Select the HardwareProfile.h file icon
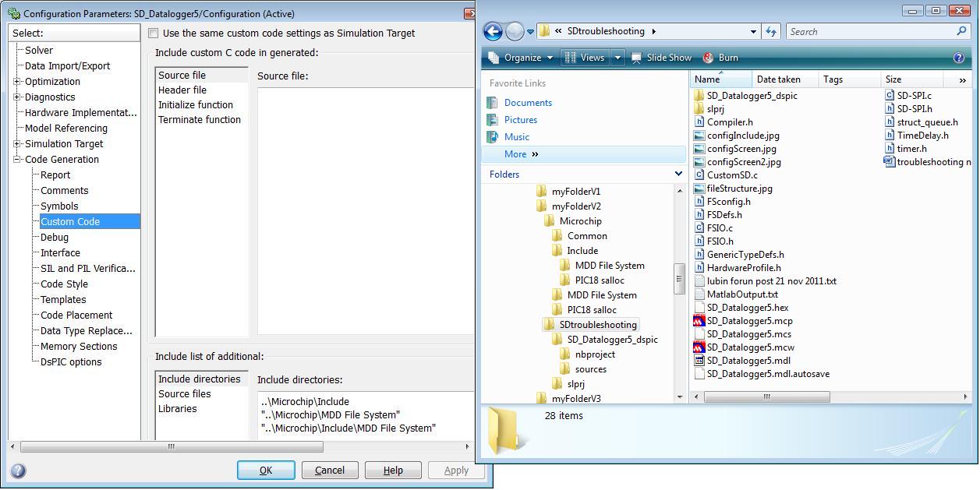The height and width of the screenshot is (490, 980). pyautogui.click(x=699, y=268)
